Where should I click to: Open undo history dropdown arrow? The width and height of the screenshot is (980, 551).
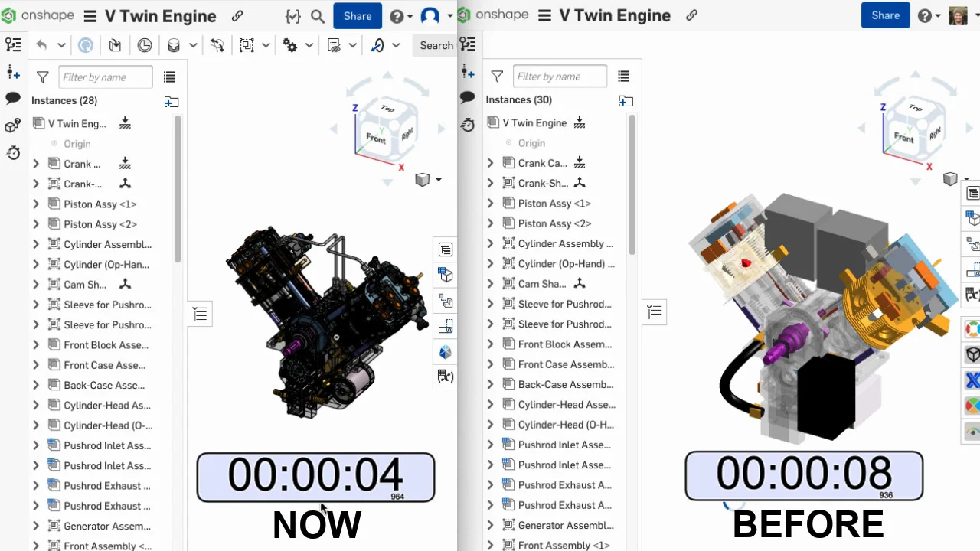(x=61, y=45)
